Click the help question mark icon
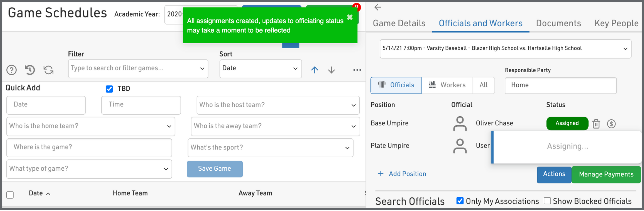This screenshot has height=211, width=644. point(12,70)
